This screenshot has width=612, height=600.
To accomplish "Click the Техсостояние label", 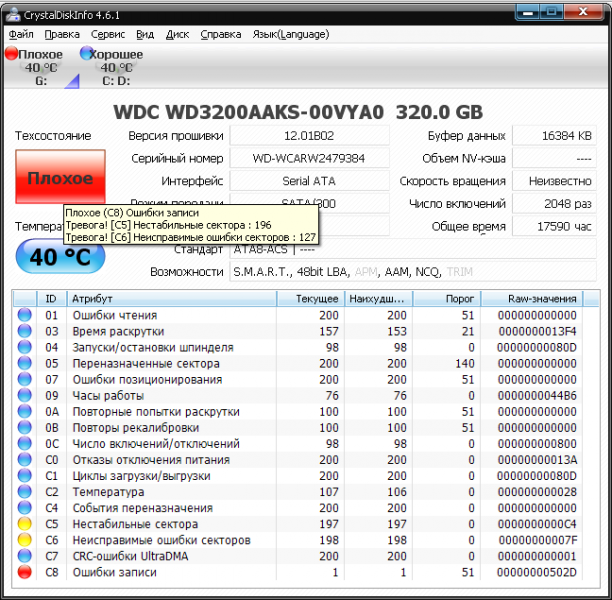I will tap(53, 136).
